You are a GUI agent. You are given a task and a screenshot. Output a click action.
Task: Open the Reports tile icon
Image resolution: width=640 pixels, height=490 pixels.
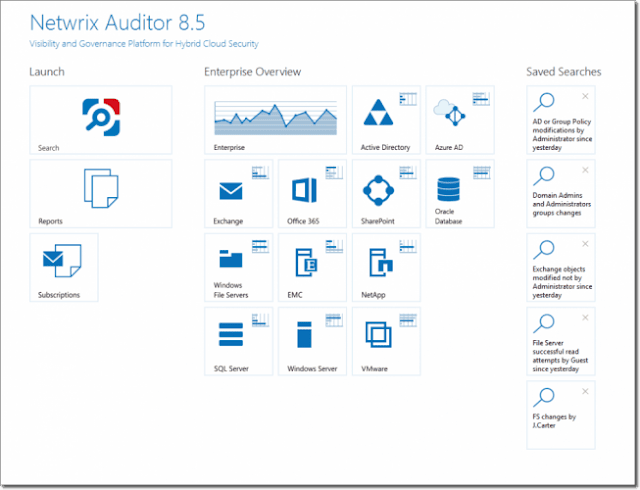(101, 188)
